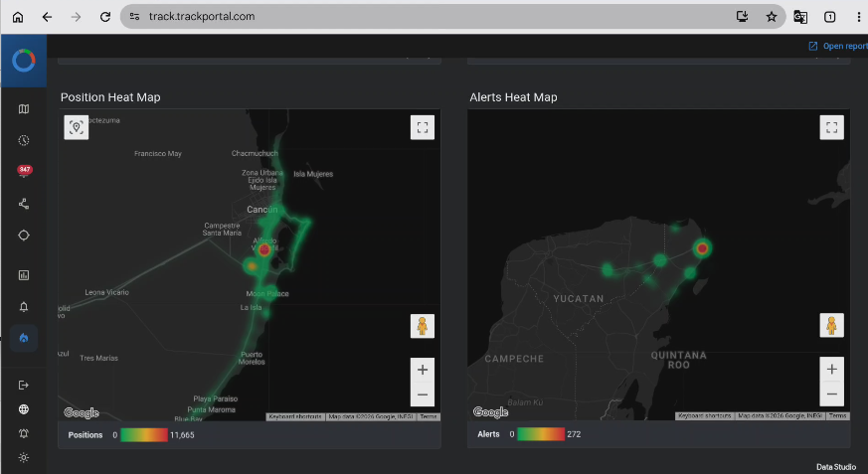
Task: Click the Alerts color gradient legend
Action: click(x=541, y=434)
